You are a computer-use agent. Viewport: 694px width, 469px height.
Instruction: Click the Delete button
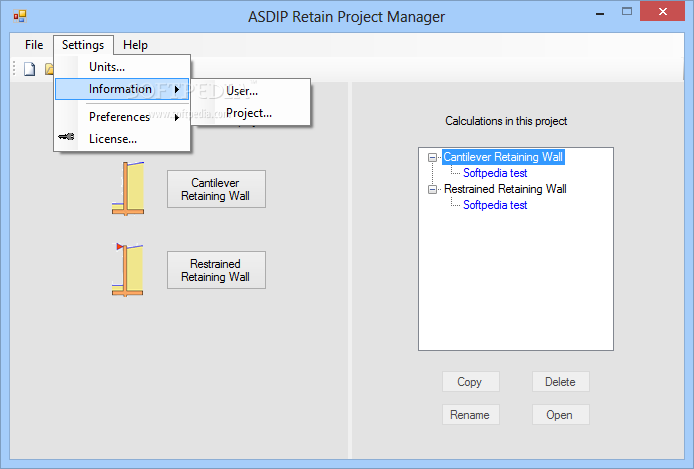[561, 381]
